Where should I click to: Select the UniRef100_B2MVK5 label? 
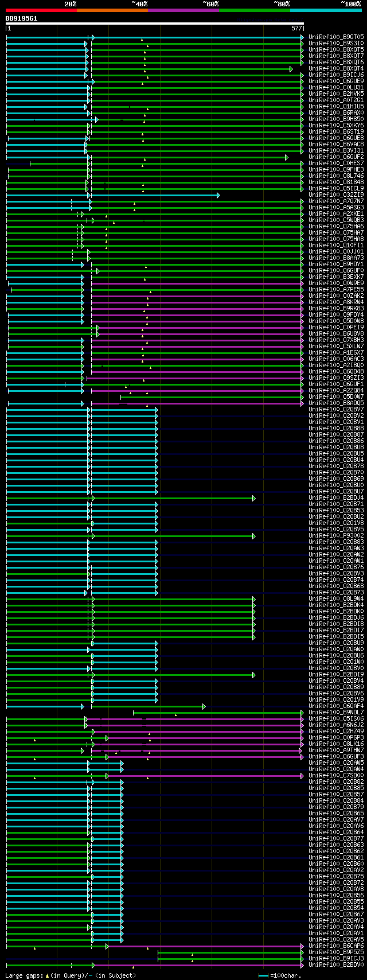coord(336,94)
